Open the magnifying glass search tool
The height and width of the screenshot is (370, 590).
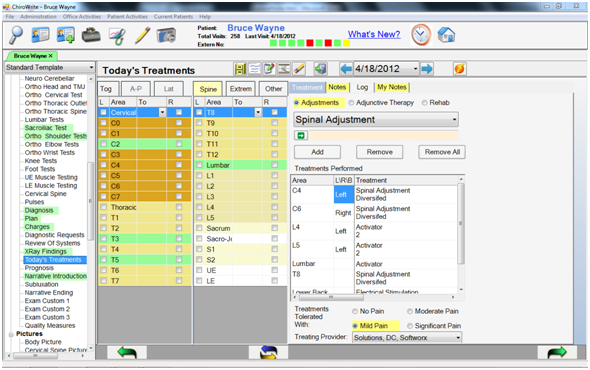point(16,35)
